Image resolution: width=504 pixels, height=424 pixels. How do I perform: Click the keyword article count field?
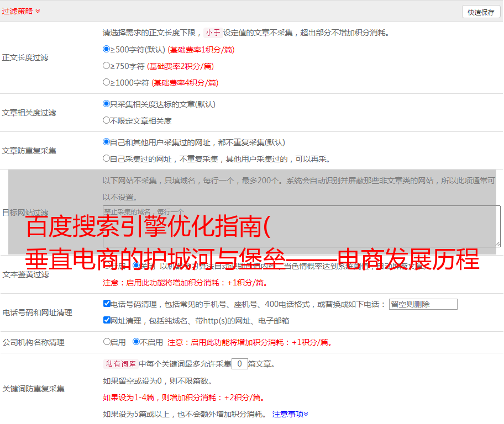click(x=239, y=364)
